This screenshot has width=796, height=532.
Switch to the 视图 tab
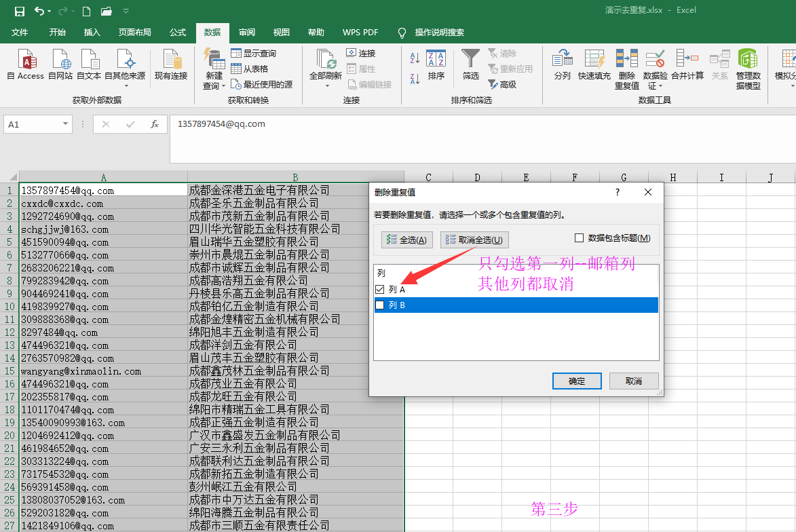[281, 33]
